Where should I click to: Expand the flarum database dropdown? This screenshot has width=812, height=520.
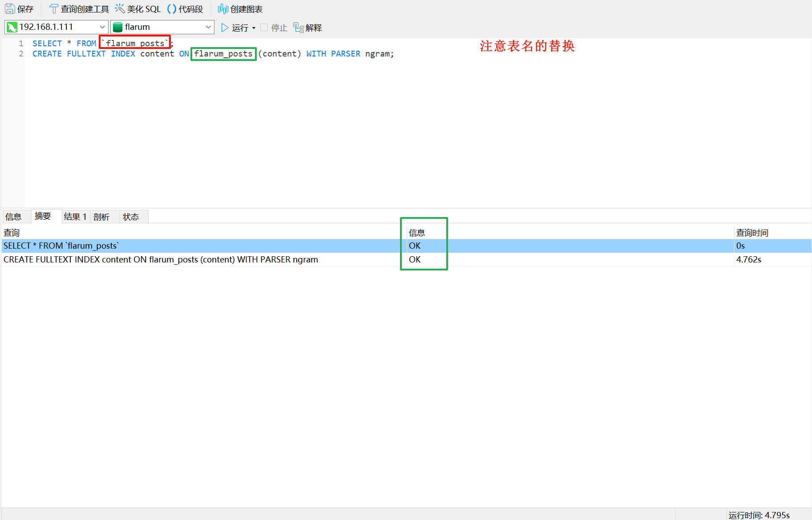click(x=208, y=27)
